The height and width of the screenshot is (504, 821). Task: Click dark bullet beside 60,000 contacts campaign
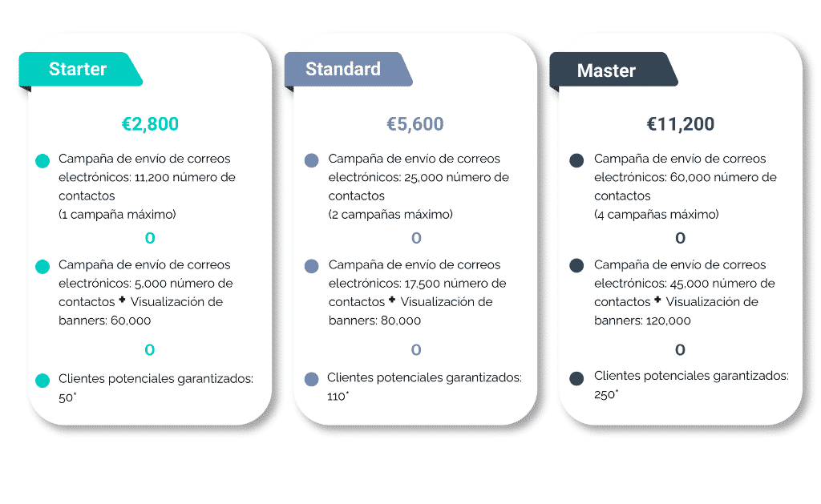[x=576, y=161]
